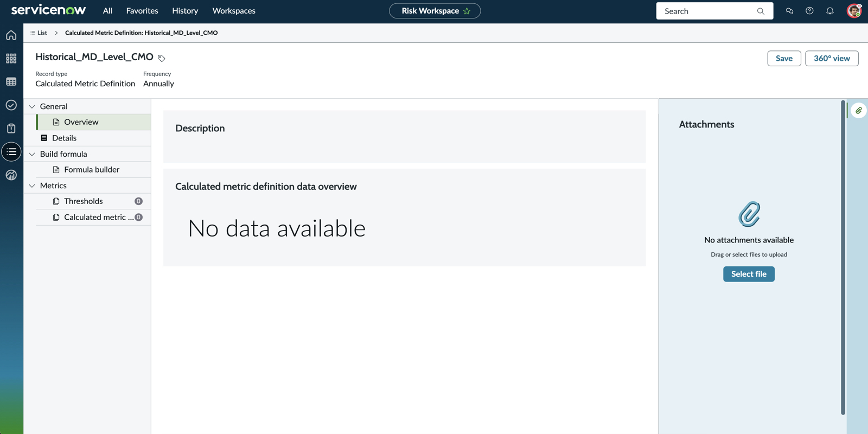
Task: Click the breadcrumb Calculated Metric Definition title
Action: tap(141, 33)
